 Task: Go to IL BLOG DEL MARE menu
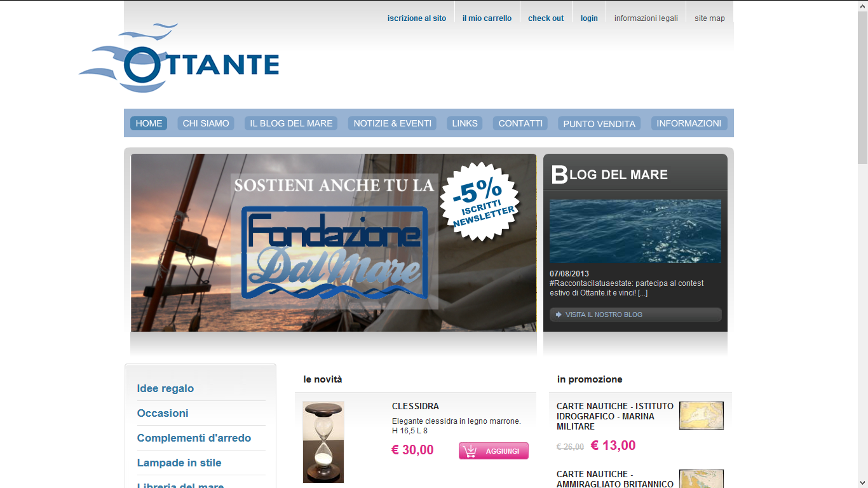click(x=291, y=123)
